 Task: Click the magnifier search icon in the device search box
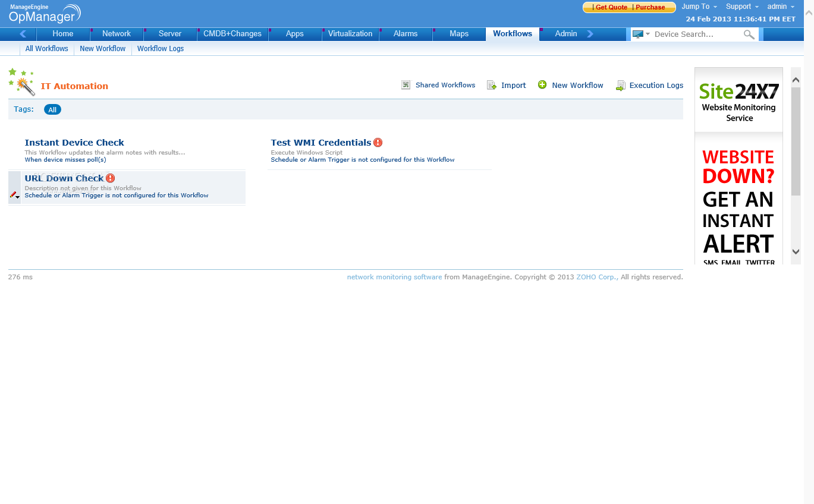[749, 34]
